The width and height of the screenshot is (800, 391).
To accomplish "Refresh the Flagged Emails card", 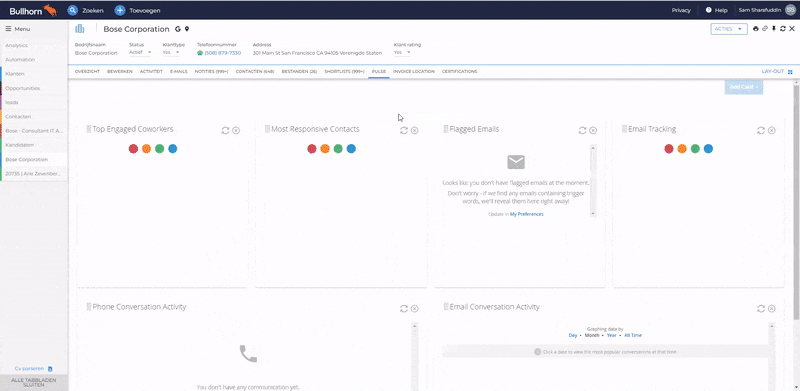I will click(x=582, y=131).
